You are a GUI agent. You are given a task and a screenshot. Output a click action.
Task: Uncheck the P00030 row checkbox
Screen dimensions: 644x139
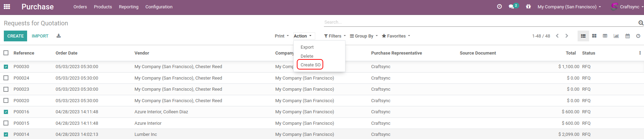[x=6, y=67]
